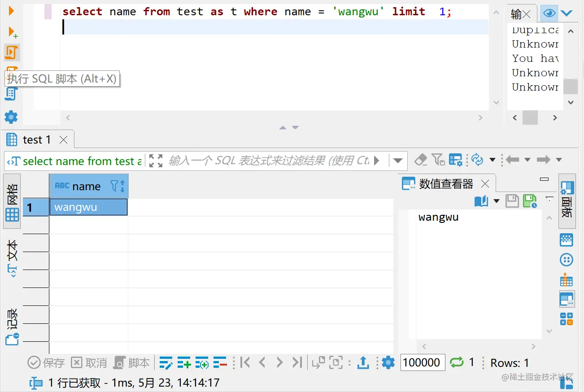Apply the filter expression with the play arrow
This screenshot has height=392, width=584.
tap(377, 160)
